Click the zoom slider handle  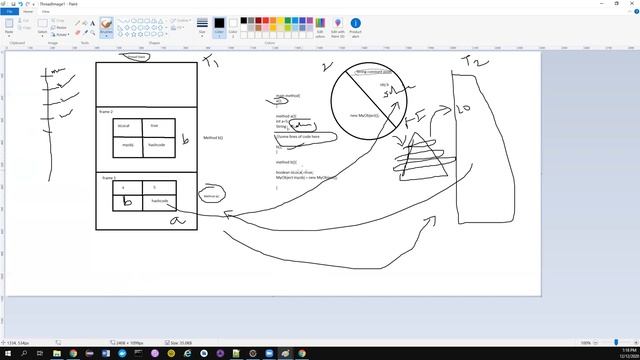(616, 342)
